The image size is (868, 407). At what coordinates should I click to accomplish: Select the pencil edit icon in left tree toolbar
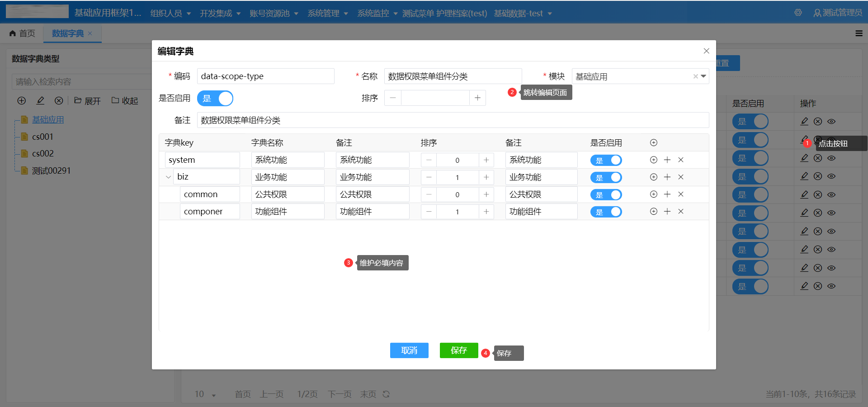[40, 100]
